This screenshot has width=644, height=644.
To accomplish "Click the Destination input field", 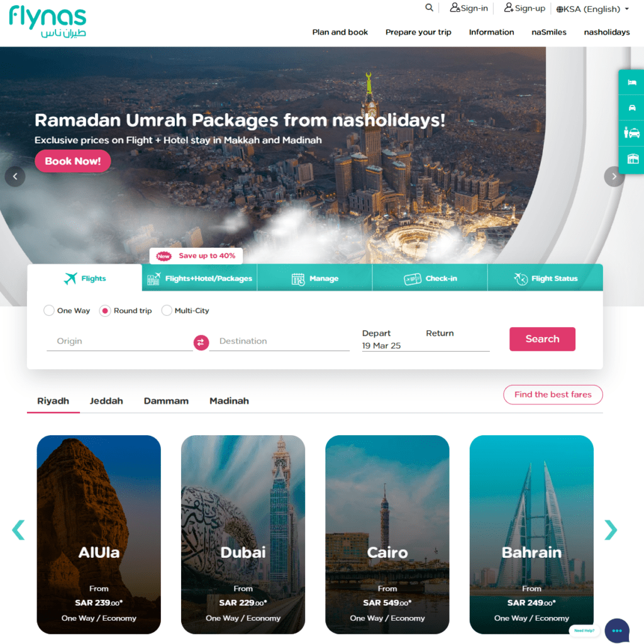I will 279,341.
